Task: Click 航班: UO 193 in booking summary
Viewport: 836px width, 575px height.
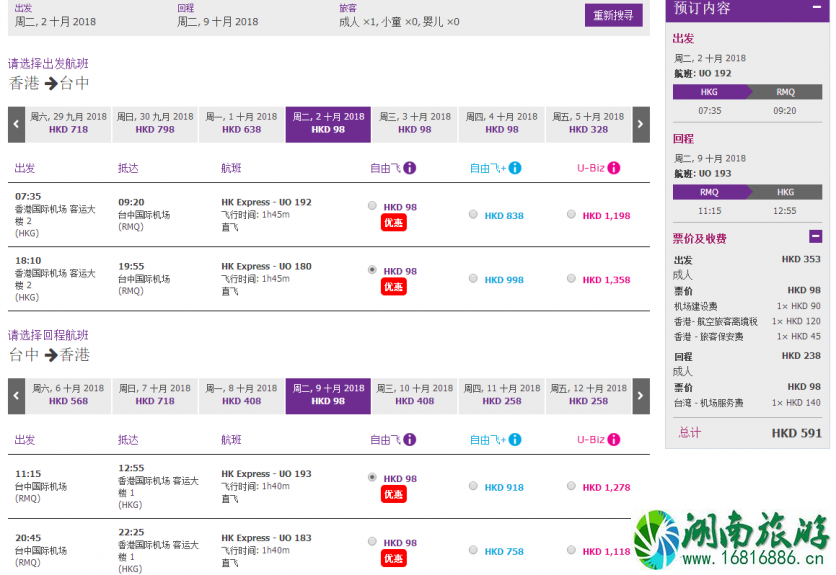Action: pyautogui.click(x=702, y=174)
